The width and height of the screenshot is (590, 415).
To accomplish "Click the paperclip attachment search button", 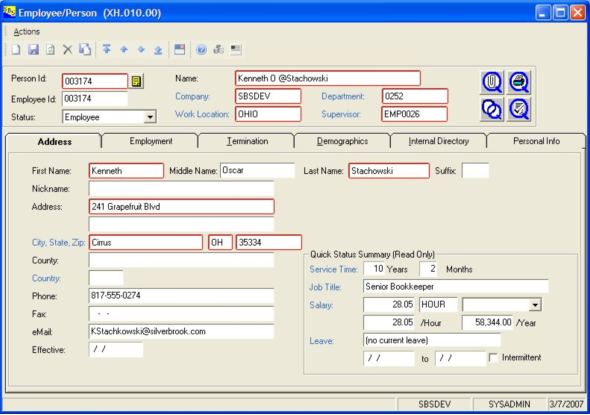I will tap(492, 82).
